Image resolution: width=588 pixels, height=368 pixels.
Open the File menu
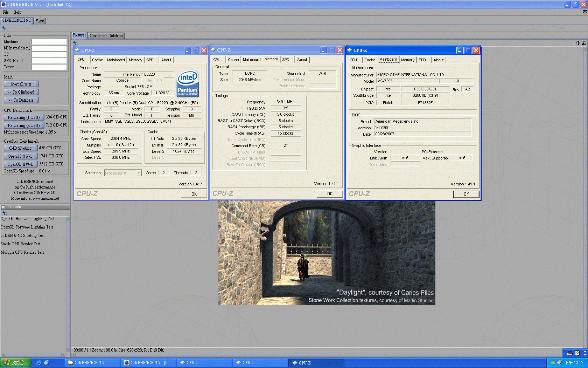6,12
